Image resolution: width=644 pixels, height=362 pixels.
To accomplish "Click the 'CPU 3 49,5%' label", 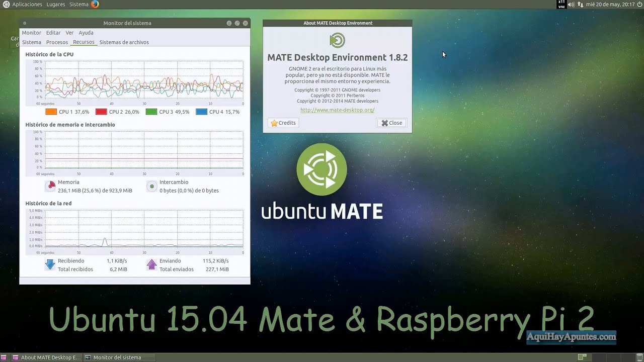I will [174, 112].
